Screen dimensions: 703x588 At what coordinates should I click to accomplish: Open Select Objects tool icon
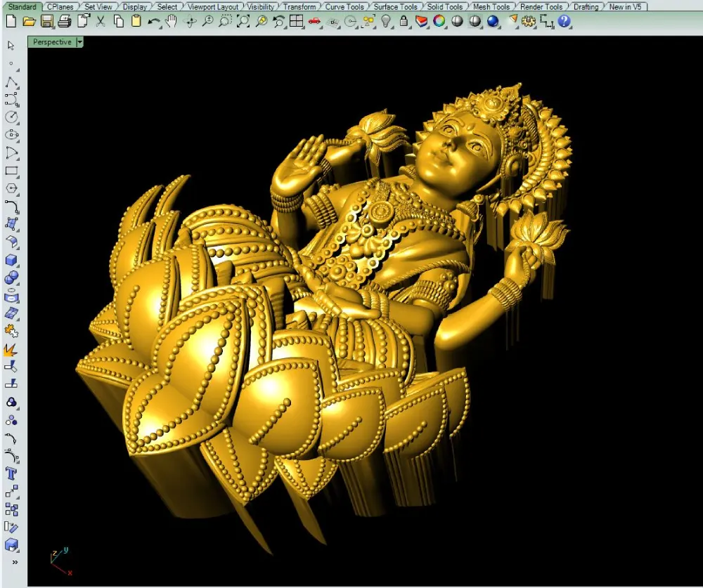click(368, 21)
